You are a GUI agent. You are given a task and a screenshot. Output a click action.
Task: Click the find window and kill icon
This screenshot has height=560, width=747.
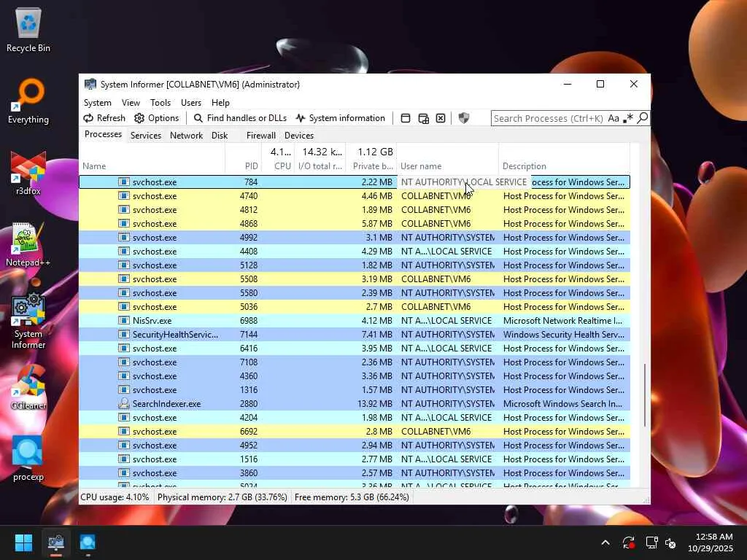(441, 118)
